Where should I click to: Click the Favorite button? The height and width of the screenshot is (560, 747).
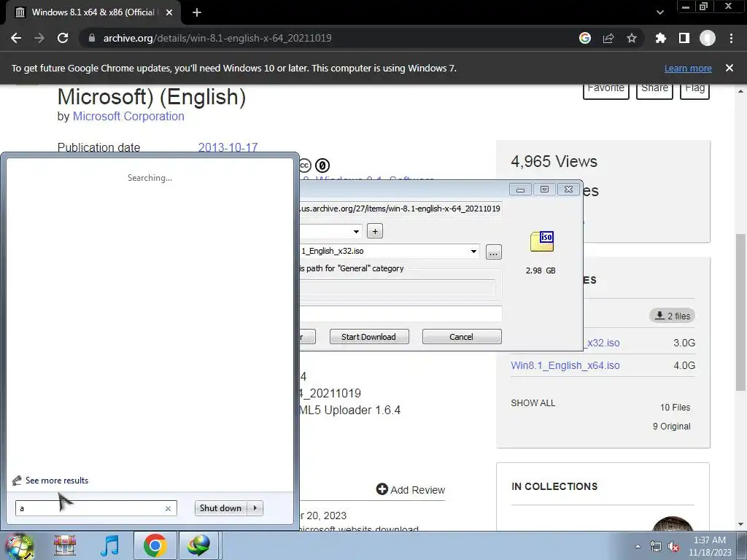point(606,90)
